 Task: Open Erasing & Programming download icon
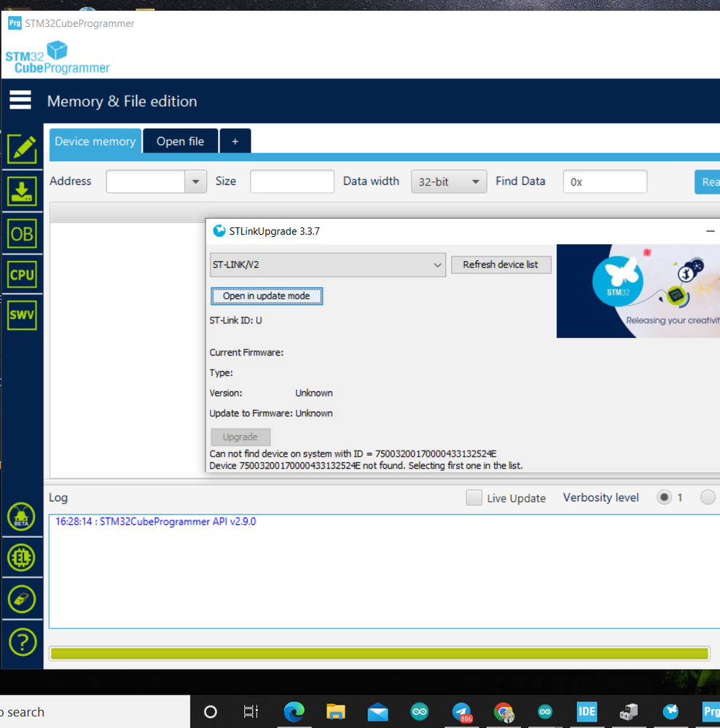click(22, 191)
